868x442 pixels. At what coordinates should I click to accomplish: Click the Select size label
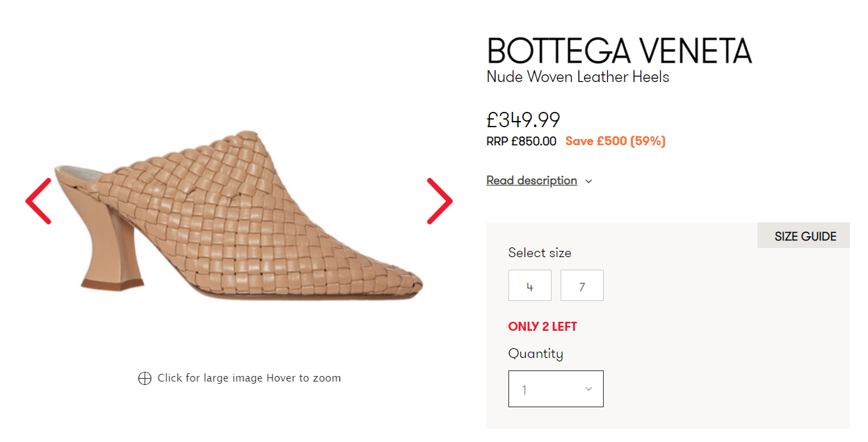click(540, 253)
